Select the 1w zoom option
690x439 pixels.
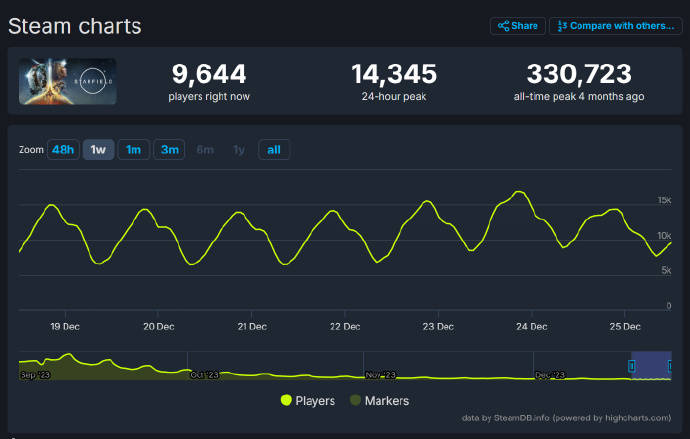pos(98,150)
